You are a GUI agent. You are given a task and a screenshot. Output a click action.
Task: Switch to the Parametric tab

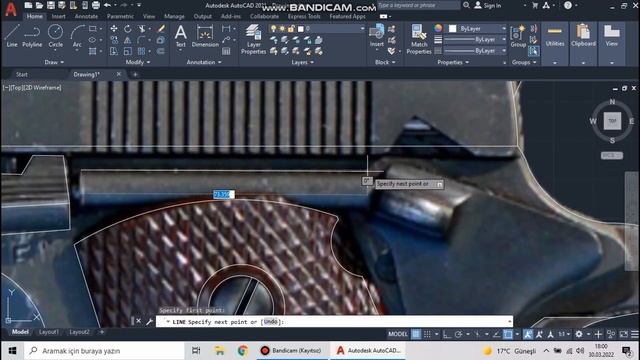(120, 16)
